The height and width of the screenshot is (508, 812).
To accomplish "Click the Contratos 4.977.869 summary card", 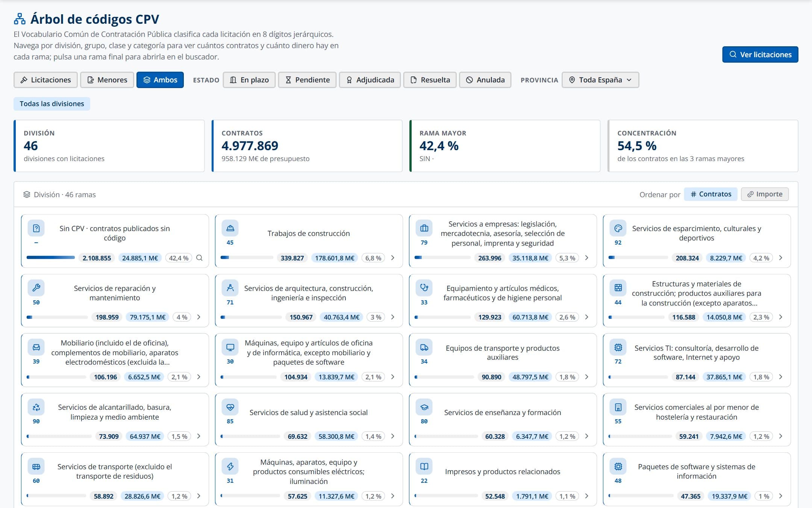I will coord(307,146).
